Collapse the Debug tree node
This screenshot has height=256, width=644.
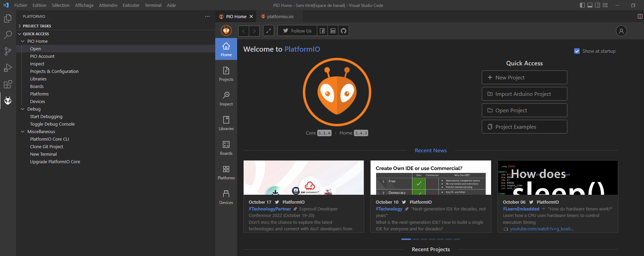tap(23, 109)
